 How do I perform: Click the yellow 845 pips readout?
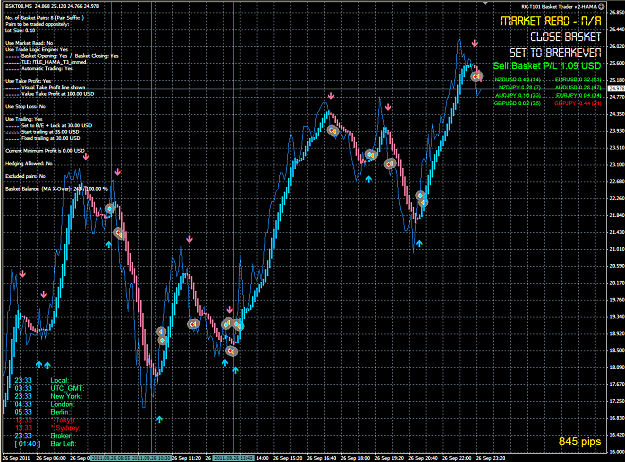pos(580,442)
